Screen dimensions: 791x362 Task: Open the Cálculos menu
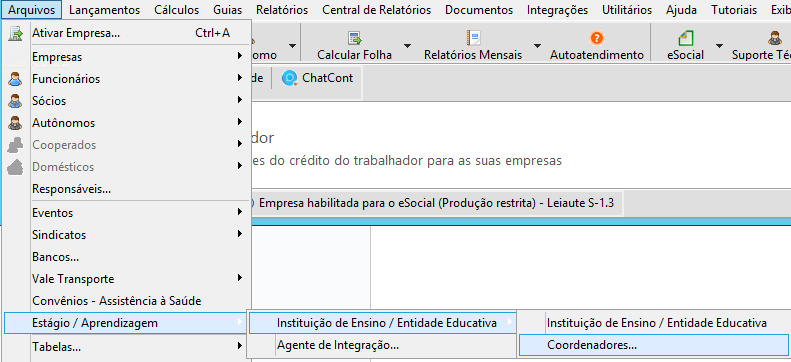click(x=177, y=10)
